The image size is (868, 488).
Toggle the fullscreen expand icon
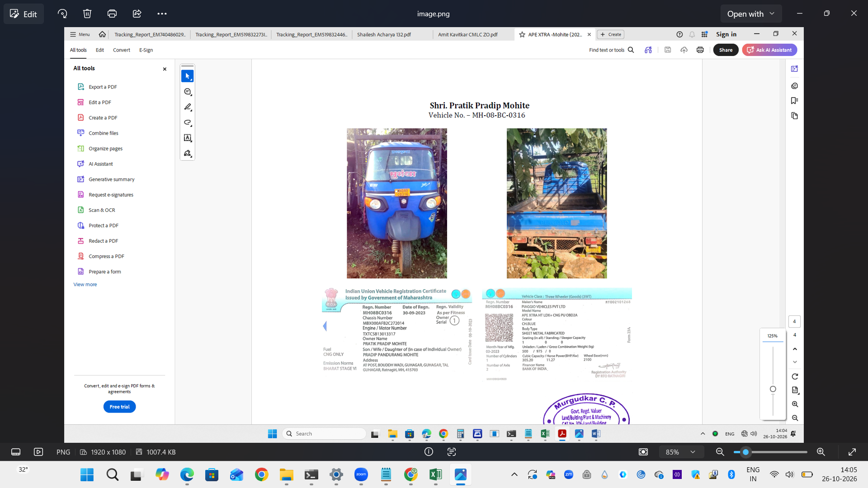click(x=852, y=452)
